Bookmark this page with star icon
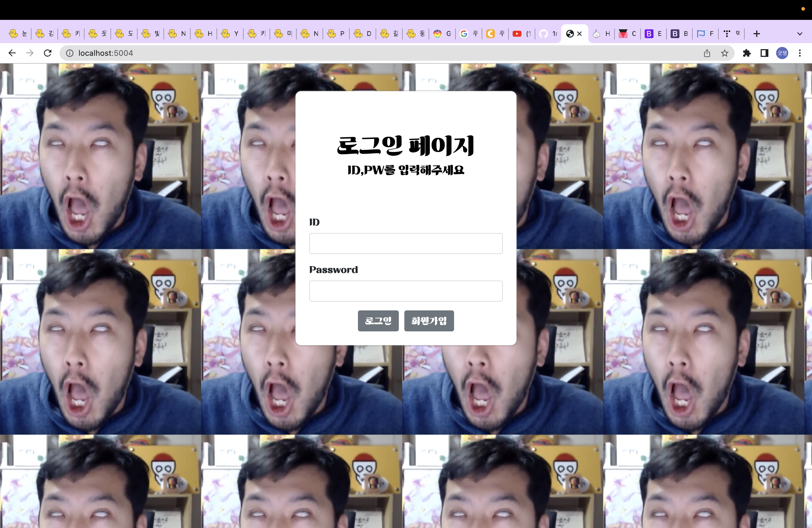812x528 pixels. (x=725, y=53)
